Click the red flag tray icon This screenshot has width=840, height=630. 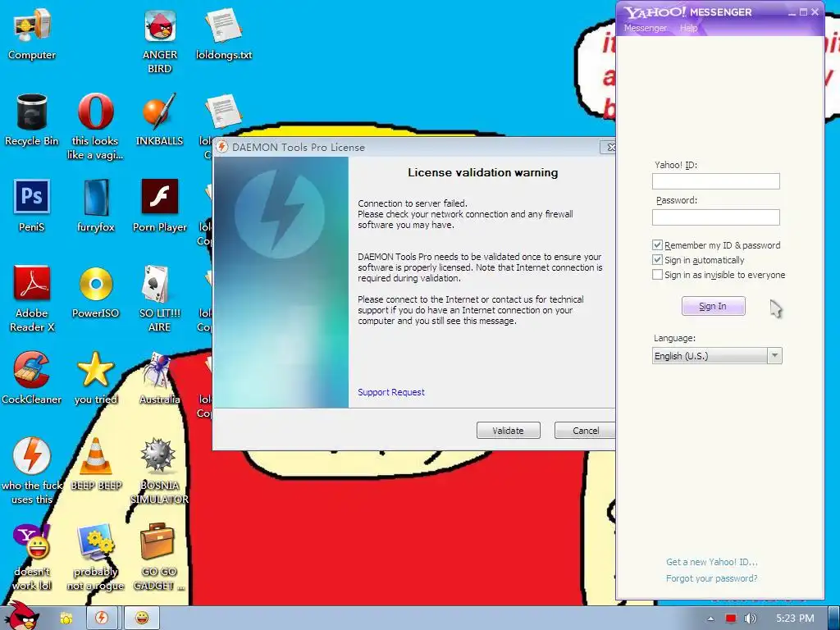[731, 619]
